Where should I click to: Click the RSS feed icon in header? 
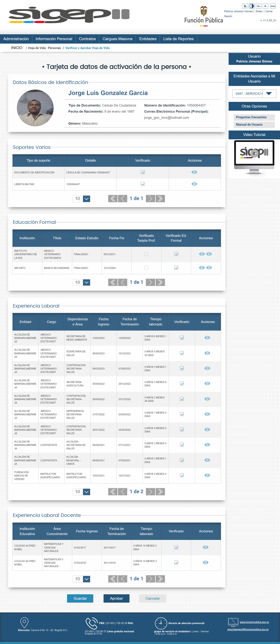(x=245, y=6)
